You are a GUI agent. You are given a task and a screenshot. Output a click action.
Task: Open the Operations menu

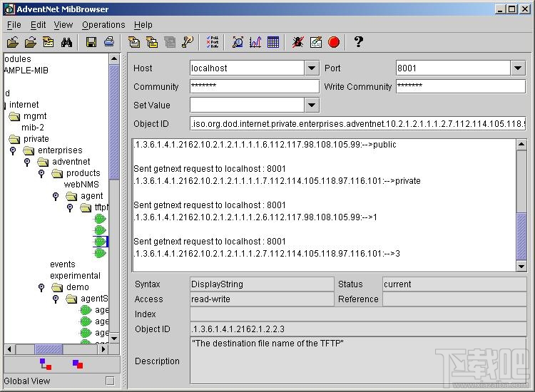click(x=103, y=25)
